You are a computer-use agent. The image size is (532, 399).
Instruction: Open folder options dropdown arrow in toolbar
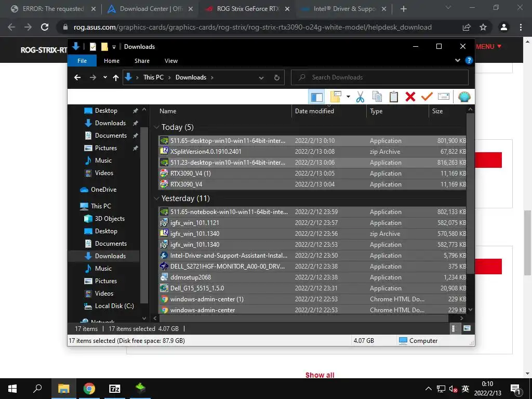(x=348, y=97)
